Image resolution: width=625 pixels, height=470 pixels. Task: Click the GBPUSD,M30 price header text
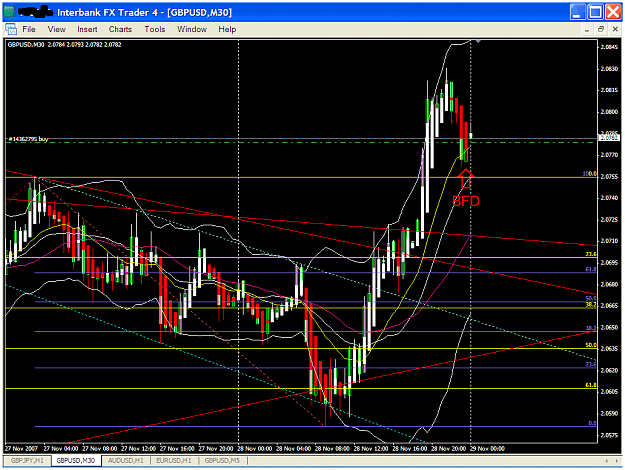coord(65,44)
